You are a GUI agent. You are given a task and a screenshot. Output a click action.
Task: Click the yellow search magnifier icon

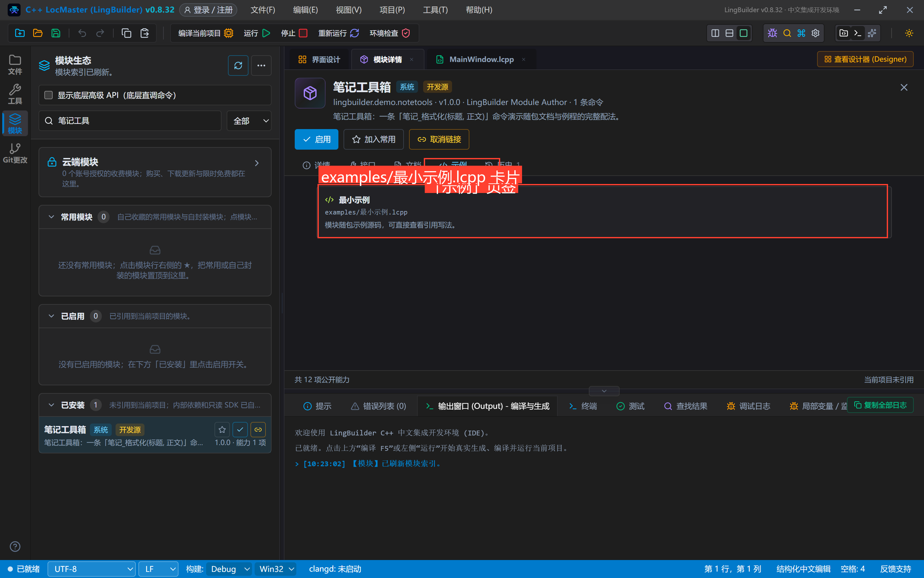787,33
